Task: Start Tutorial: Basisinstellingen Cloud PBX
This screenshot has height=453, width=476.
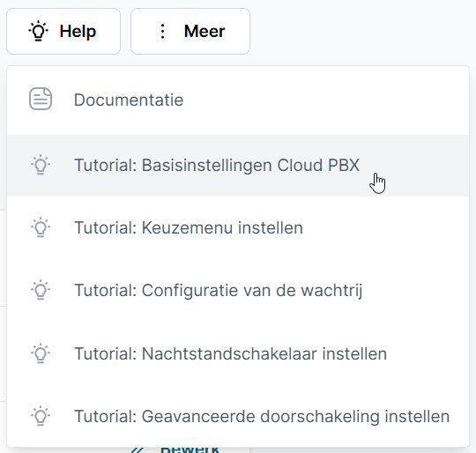Action: click(x=238, y=166)
